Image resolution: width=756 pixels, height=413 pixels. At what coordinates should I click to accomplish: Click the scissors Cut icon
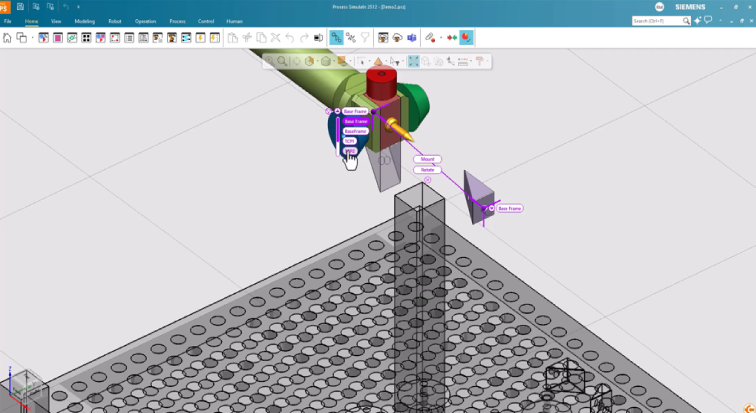(246, 38)
